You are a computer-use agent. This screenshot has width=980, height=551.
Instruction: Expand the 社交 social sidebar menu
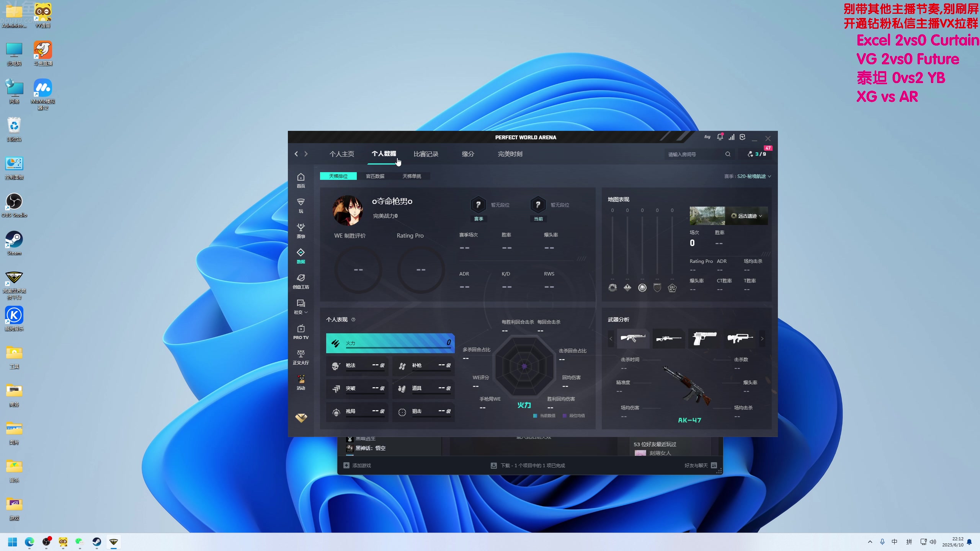click(x=301, y=306)
